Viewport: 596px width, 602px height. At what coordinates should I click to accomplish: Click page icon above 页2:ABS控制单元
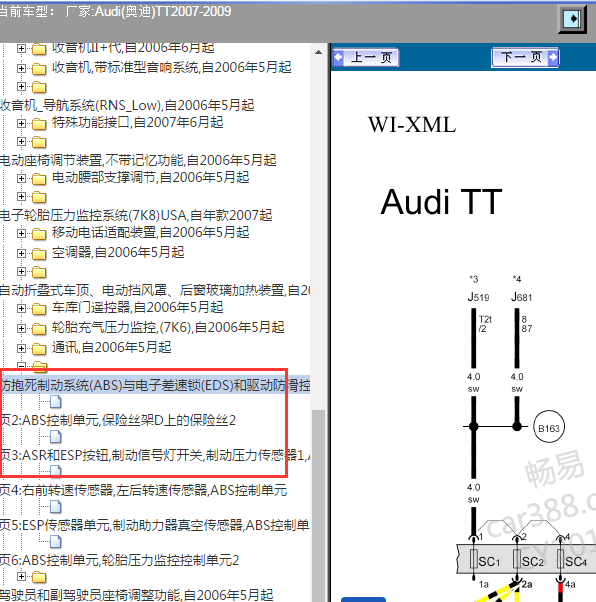click(56, 402)
